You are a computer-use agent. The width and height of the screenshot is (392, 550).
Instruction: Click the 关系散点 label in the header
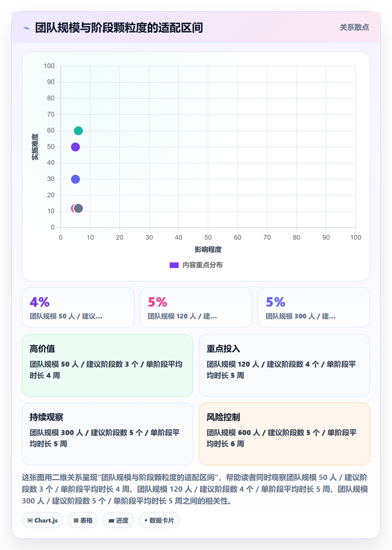coord(354,27)
